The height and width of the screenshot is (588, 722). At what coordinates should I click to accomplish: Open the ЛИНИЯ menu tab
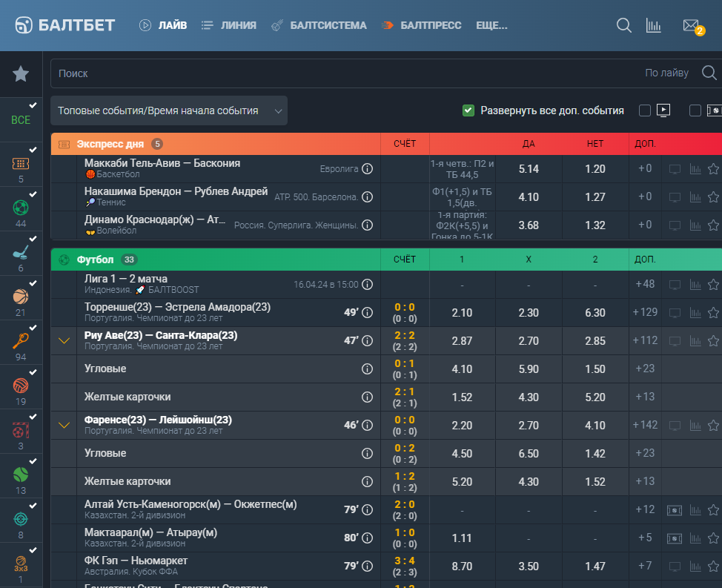(x=229, y=25)
